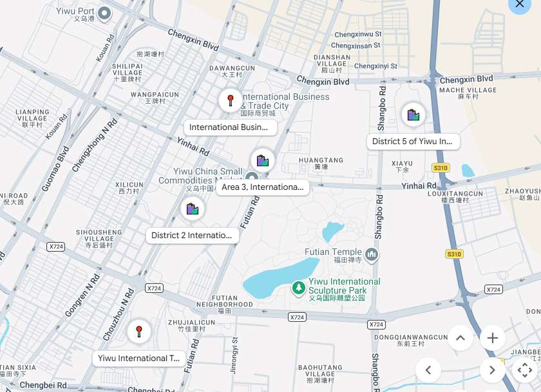This screenshot has height=392, width=541.
Task: Select the District 2 shopping marker icon
Action: [x=192, y=209]
